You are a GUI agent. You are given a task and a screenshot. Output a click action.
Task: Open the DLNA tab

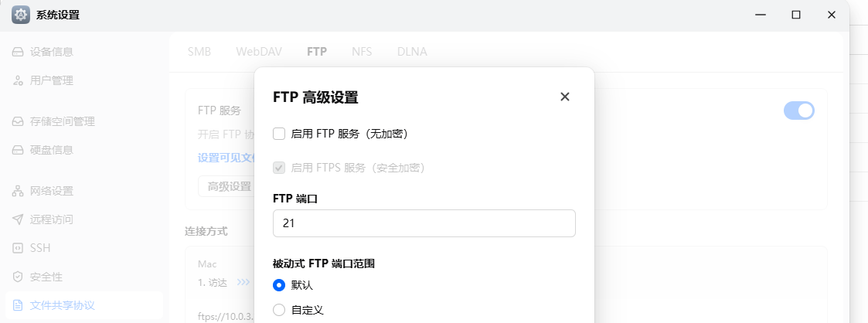point(412,52)
